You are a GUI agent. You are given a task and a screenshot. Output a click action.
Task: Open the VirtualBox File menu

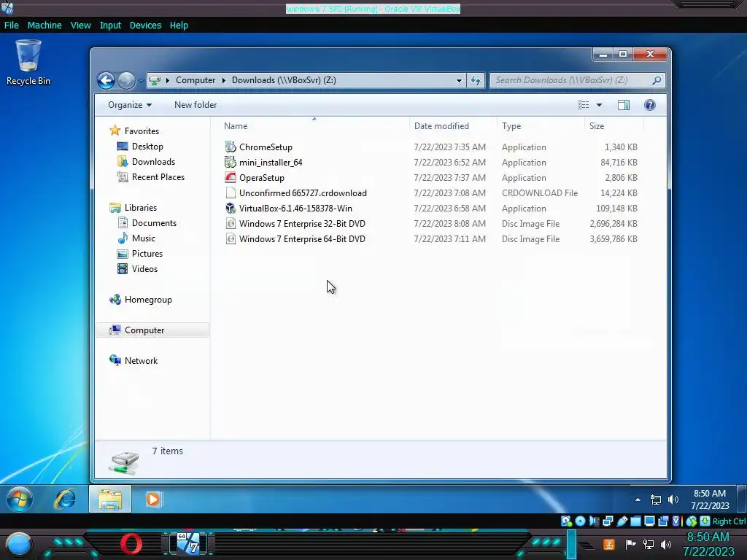tap(12, 26)
